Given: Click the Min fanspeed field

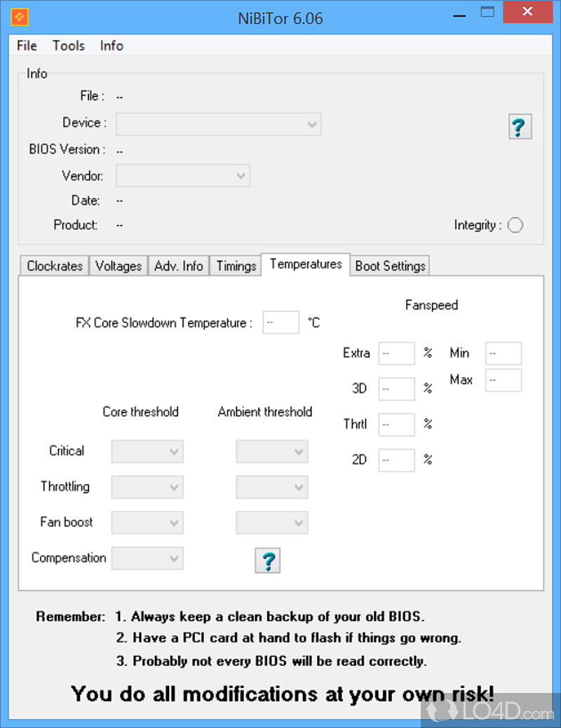Looking at the screenshot, I should click(503, 353).
